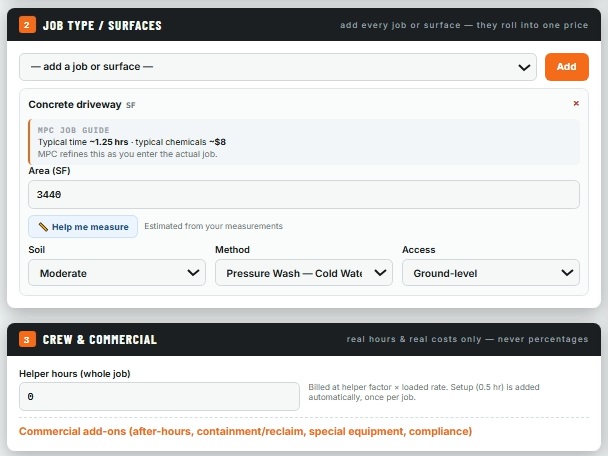Click the JOB TYPE / SURFACES header
The width and height of the screenshot is (608, 456).
(102, 26)
